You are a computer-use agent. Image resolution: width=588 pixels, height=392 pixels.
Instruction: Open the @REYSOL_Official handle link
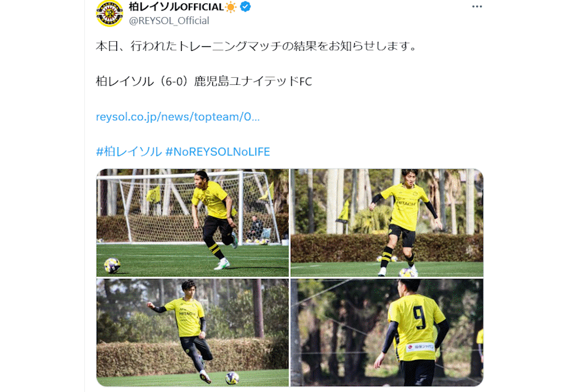pyautogui.click(x=169, y=21)
